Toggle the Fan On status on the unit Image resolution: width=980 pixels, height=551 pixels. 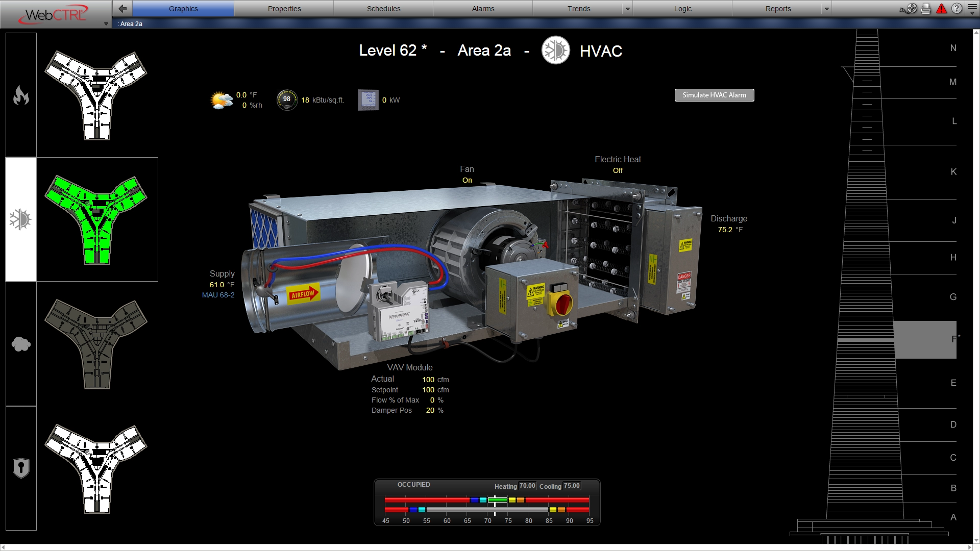467,180
